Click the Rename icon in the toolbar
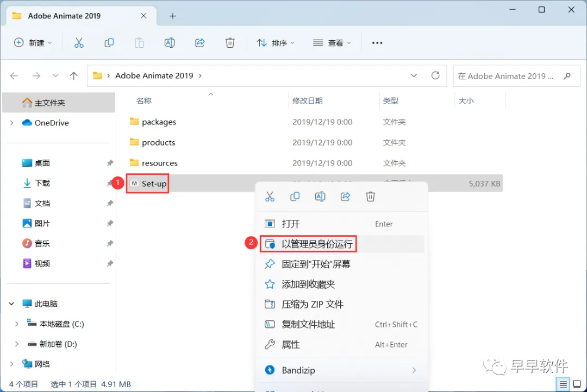 point(170,43)
